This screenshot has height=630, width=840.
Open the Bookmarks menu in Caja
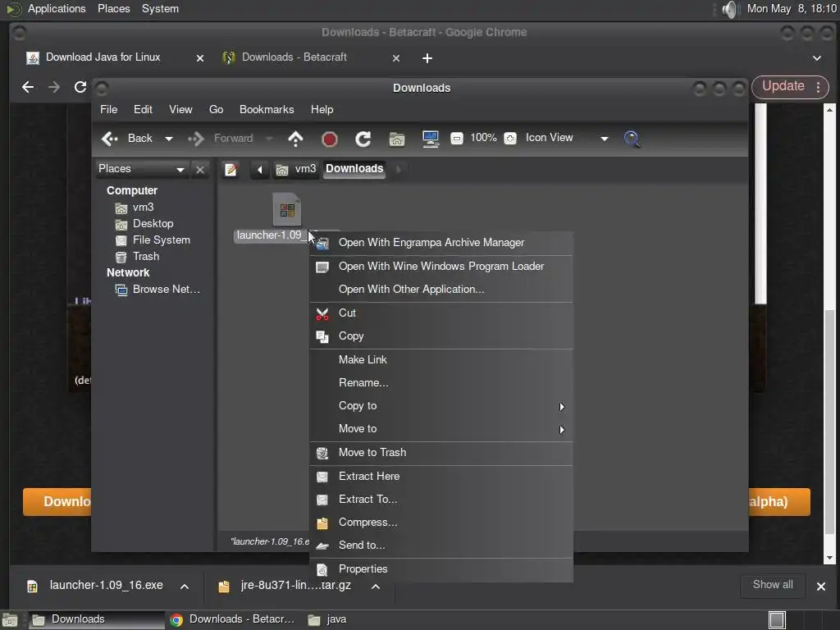pos(267,109)
